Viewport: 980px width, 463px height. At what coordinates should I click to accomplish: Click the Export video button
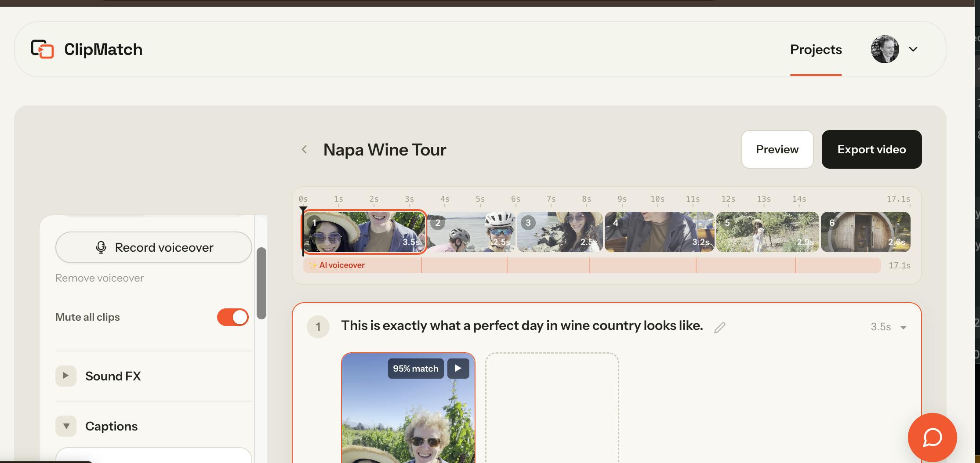point(871,149)
